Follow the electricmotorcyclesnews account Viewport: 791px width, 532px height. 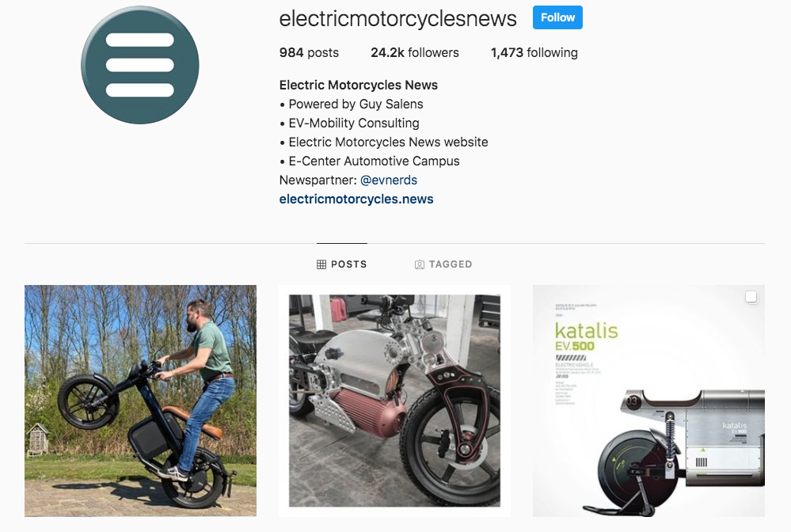pos(557,17)
